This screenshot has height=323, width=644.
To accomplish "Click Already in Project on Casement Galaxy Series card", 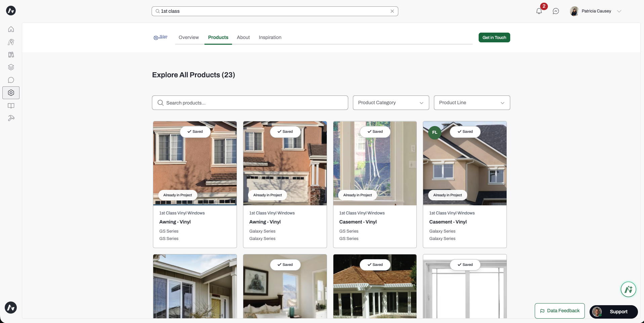I will (x=448, y=195).
